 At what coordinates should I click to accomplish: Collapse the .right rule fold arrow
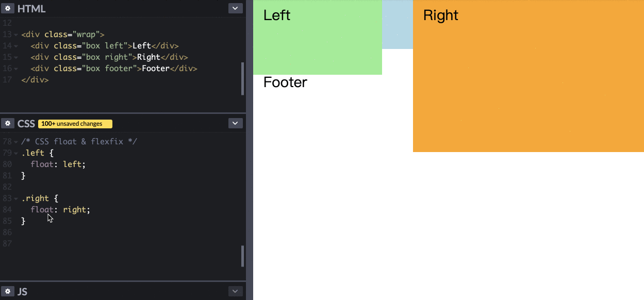tap(16, 198)
